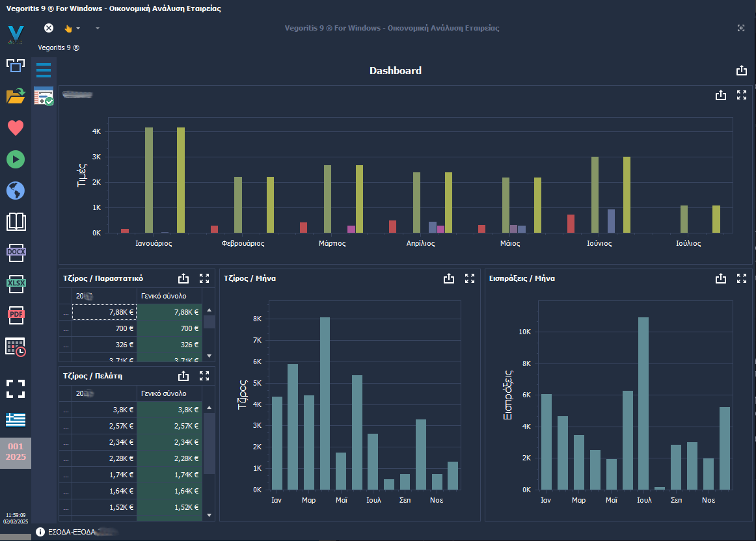Export to Excel using the XLSX icon

[x=16, y=283]
